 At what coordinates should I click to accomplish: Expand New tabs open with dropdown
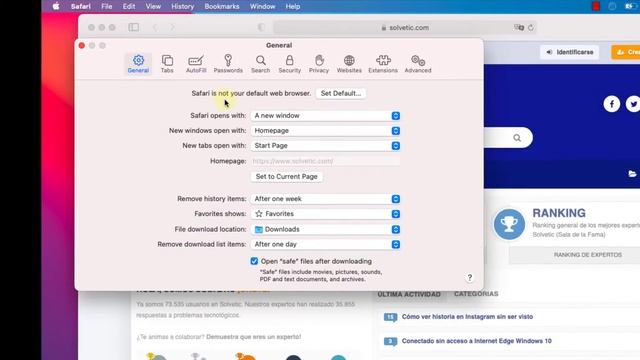click(x=325, y=146)
